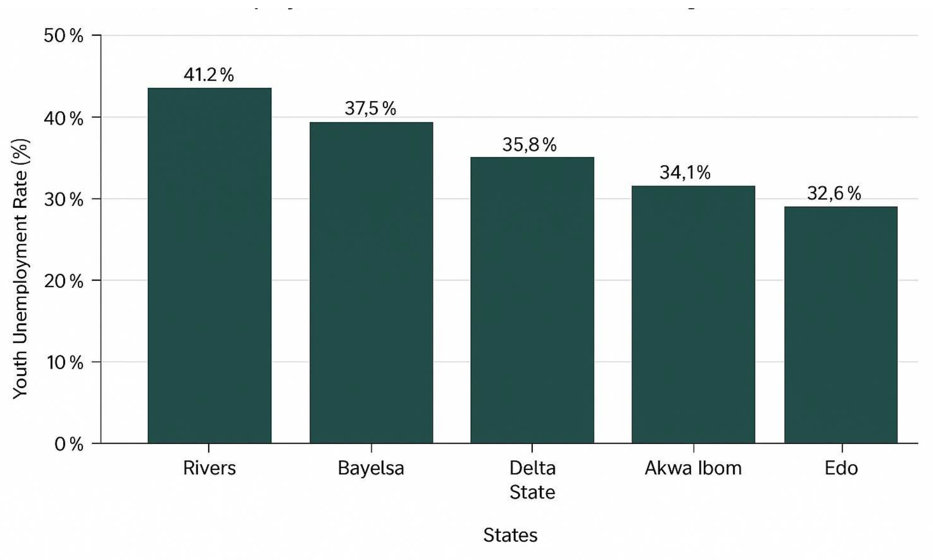Click the Bayelsa bar in the chart

[371, 282]
